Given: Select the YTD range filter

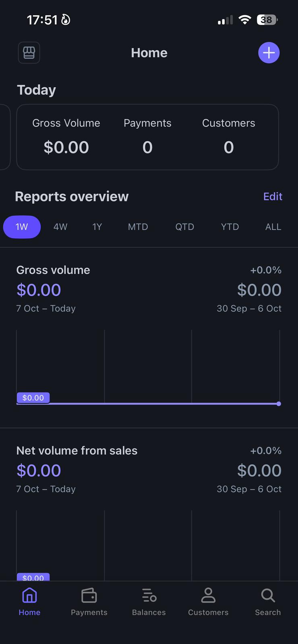Looking at the screenshot, I should pos(230,227).
